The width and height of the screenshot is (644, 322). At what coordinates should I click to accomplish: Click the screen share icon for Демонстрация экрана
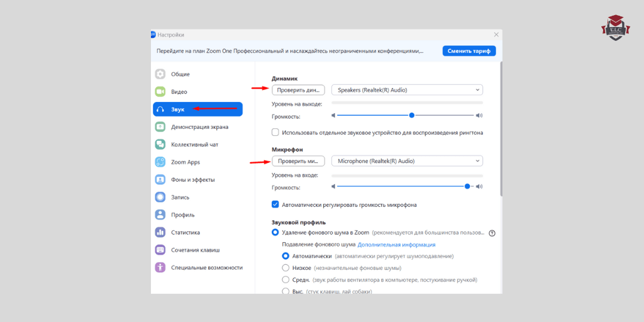coord(160,127)
